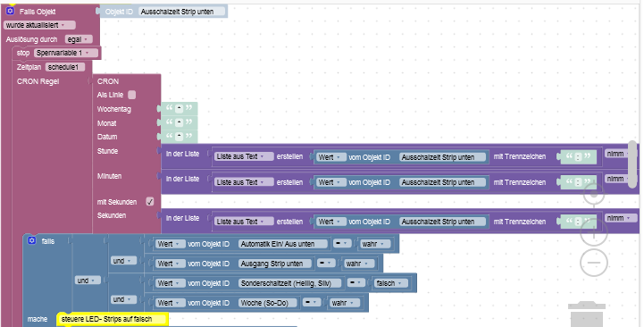Open the Sperrvariable 1 dropdown

66,53
